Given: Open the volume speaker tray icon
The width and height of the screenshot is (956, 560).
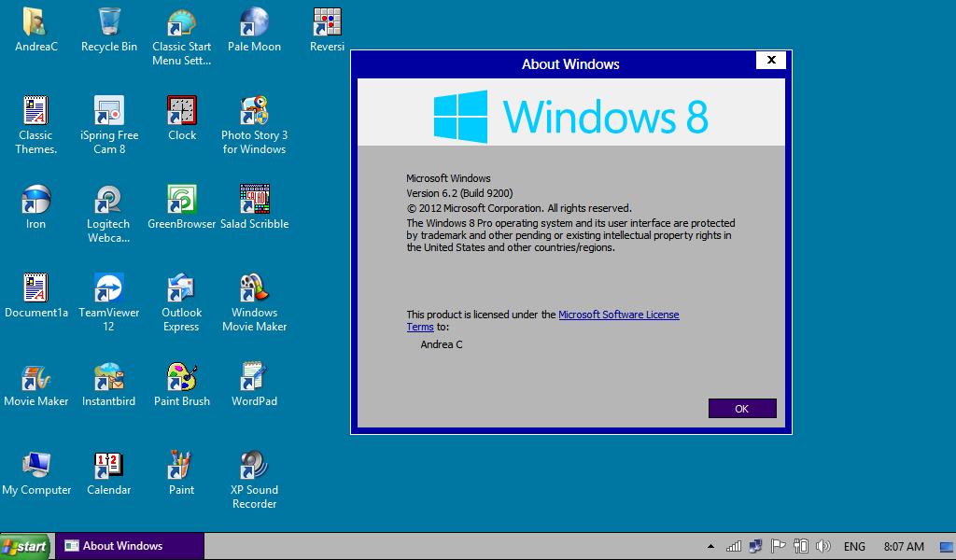Looking at the screenshot, I should point(823,546).
